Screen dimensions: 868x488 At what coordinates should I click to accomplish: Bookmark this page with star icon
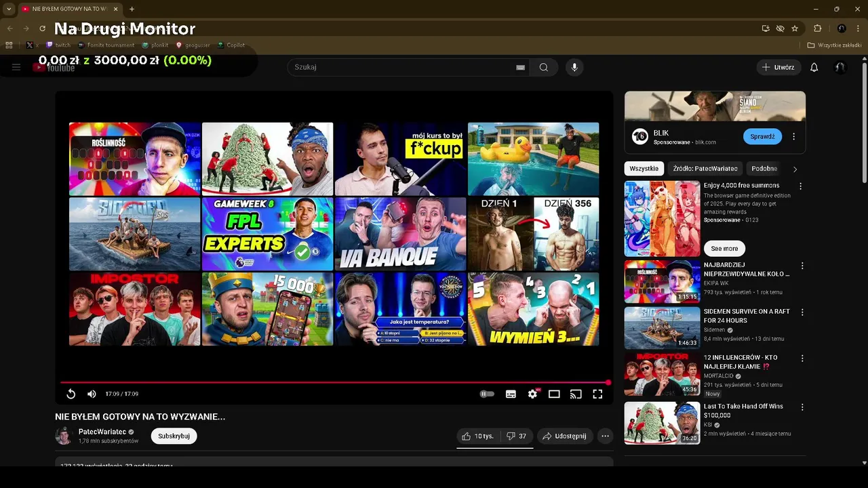point(795,28)
